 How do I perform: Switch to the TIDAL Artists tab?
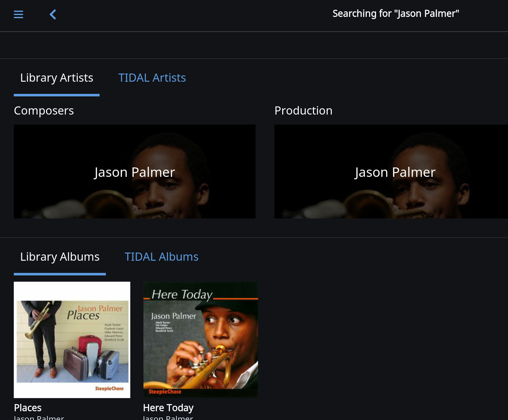(x=152, y=78)
